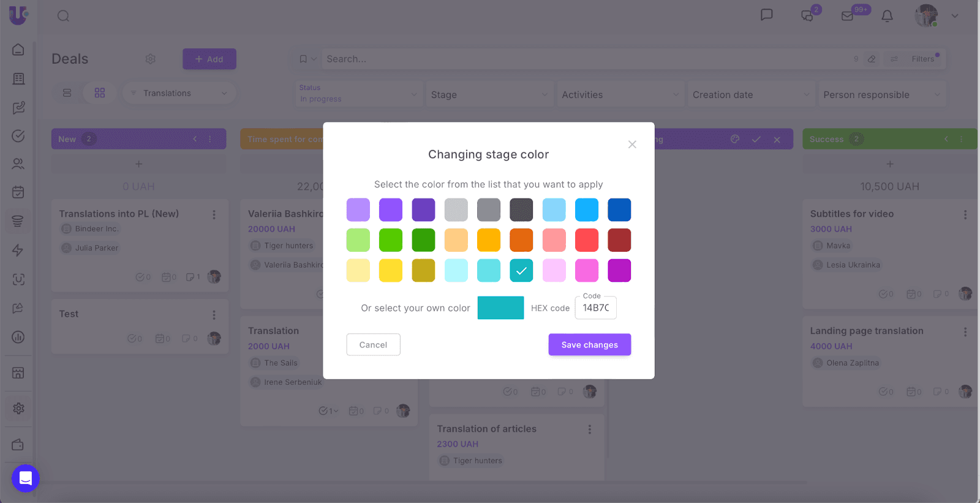Open the calendar icon in sidebar
Viewport: 980px width, 503px height.
[x=18, y=192]
